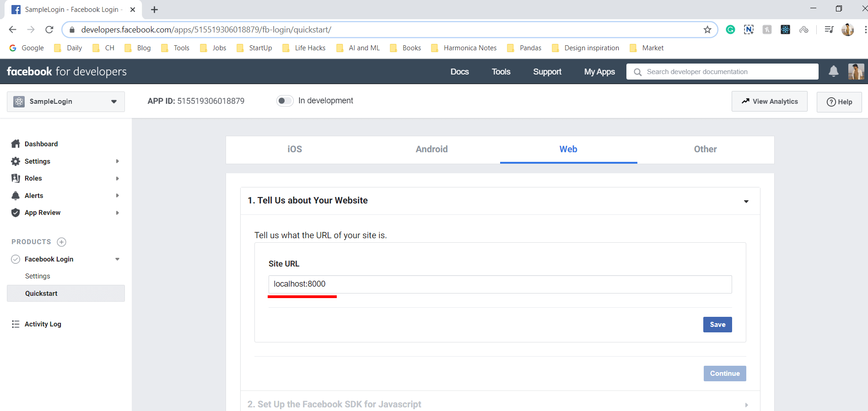868x411 pixels.
Task: Open the Grammarly extension icon
Action: [x=730, y=30]
